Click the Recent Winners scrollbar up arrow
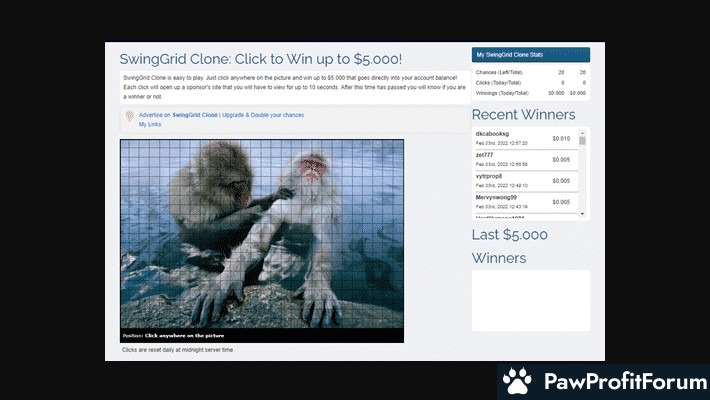 (582, 133)
